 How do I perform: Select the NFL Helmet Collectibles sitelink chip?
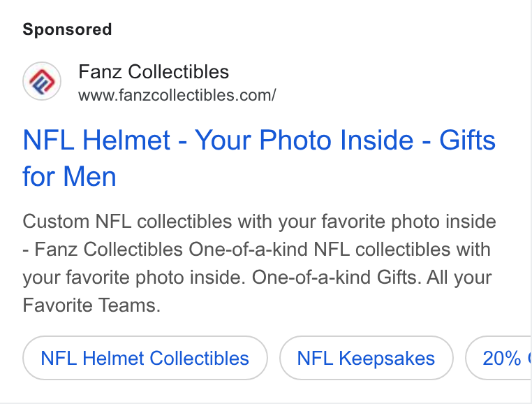pos(145,358)
